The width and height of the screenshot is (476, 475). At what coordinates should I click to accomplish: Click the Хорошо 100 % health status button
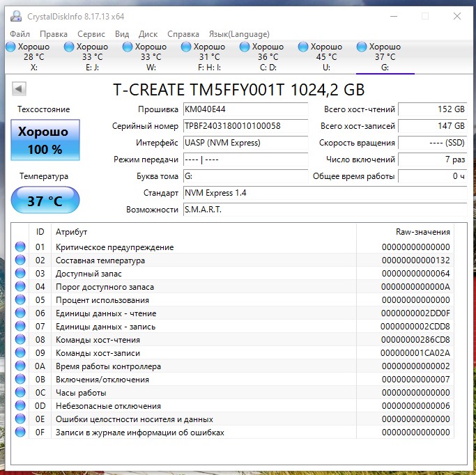point(45,140)
